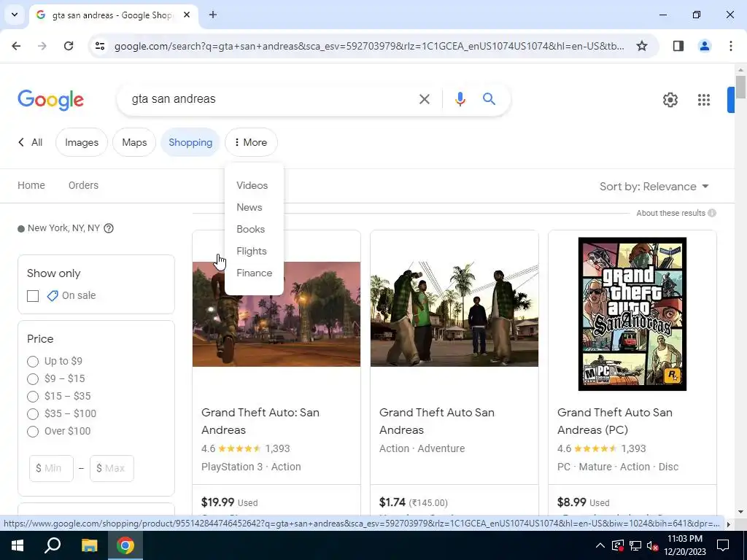The width and height of the screenshot is (747, 560).
Task: Choose News from the More menu
Action: pos(249,207)
